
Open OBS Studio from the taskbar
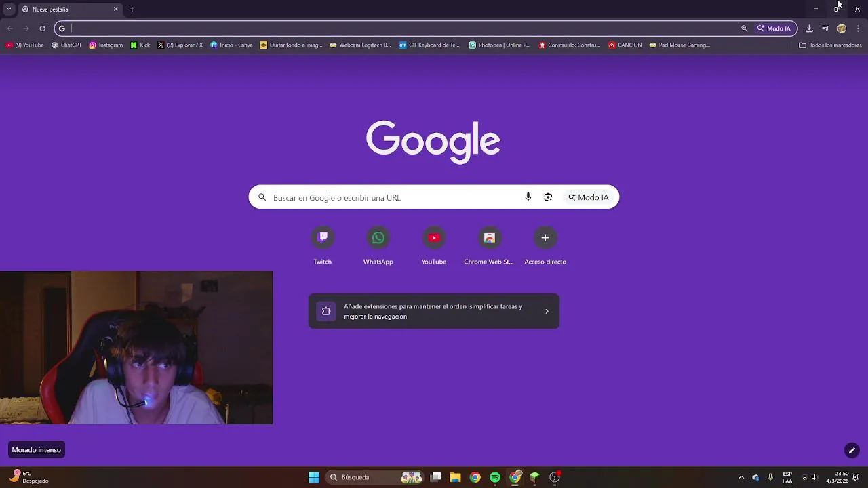(555, 477)
